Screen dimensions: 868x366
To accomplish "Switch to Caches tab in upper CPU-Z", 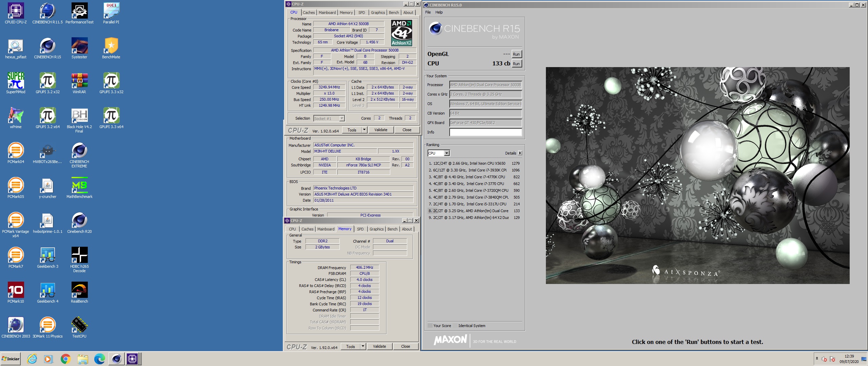I will point(309,13).
